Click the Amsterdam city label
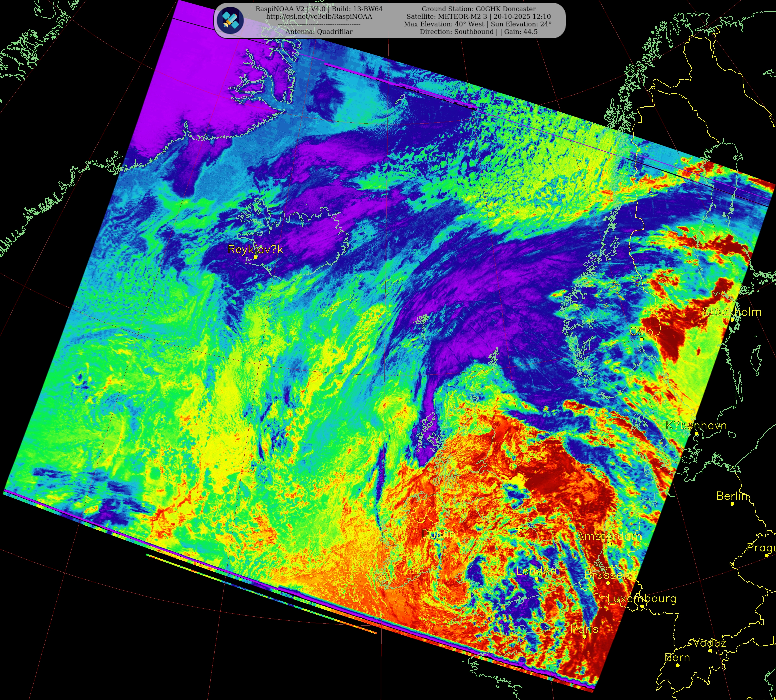776x700 pixels. coord(609,536)
